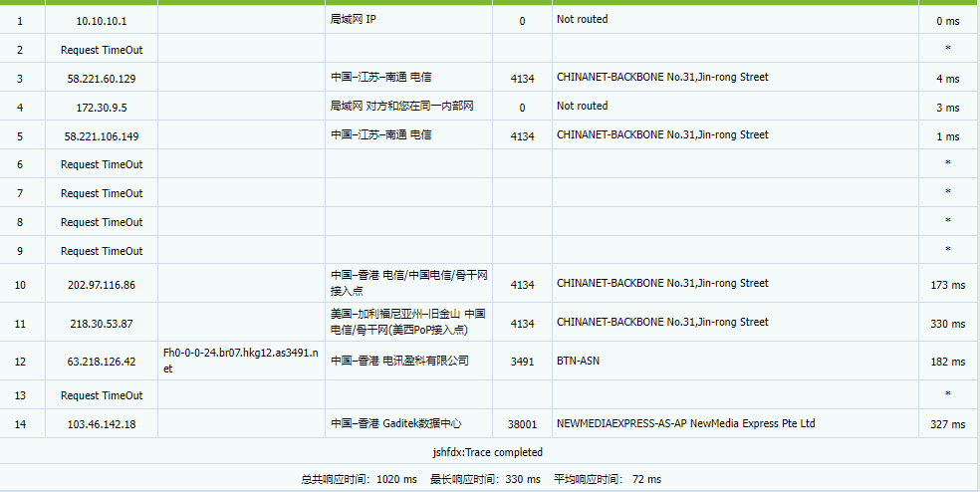Click the hostname Fh0-0-0-24.br07.hkg12.as3491.net
This screenshot has width=980, height=492.
pos(240,361)
